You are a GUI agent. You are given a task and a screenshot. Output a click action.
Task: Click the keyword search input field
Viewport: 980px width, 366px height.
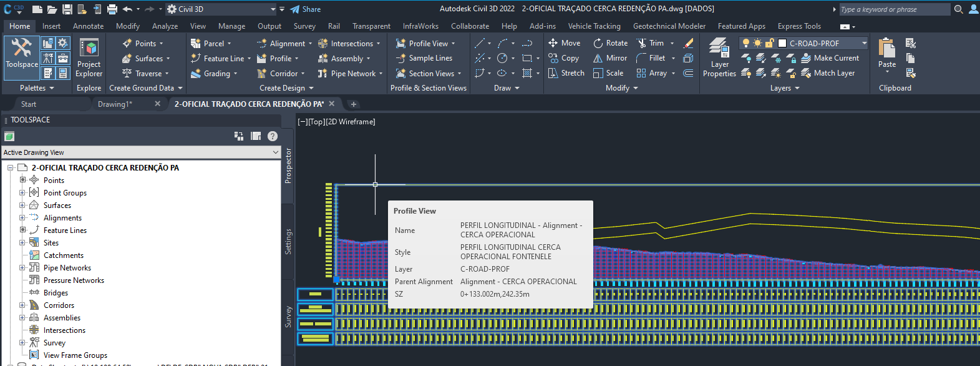pyautogui.click(x=893, y=9)
